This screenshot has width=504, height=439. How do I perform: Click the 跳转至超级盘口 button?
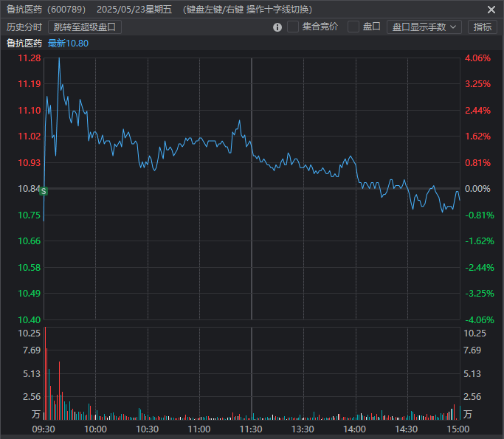click(x=85, y=27)
